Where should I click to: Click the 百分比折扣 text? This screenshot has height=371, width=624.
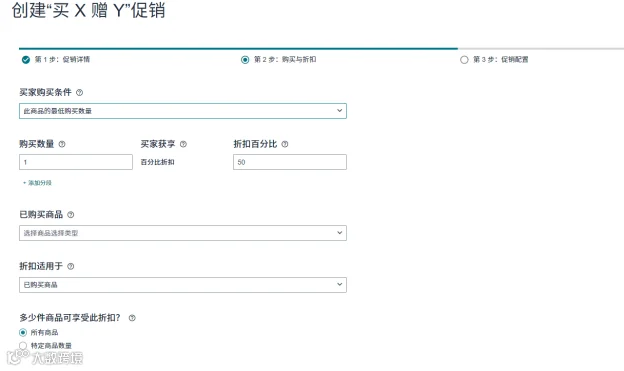[x=158, y=162]
